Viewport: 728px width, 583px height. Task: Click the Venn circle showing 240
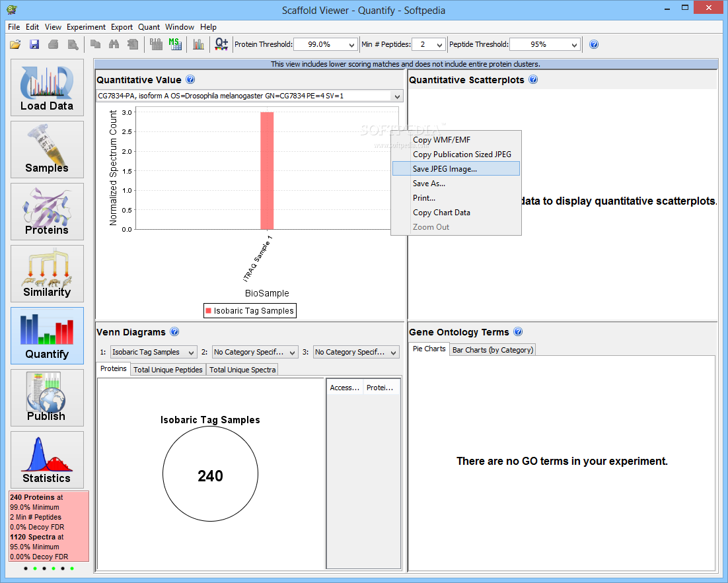210,474
